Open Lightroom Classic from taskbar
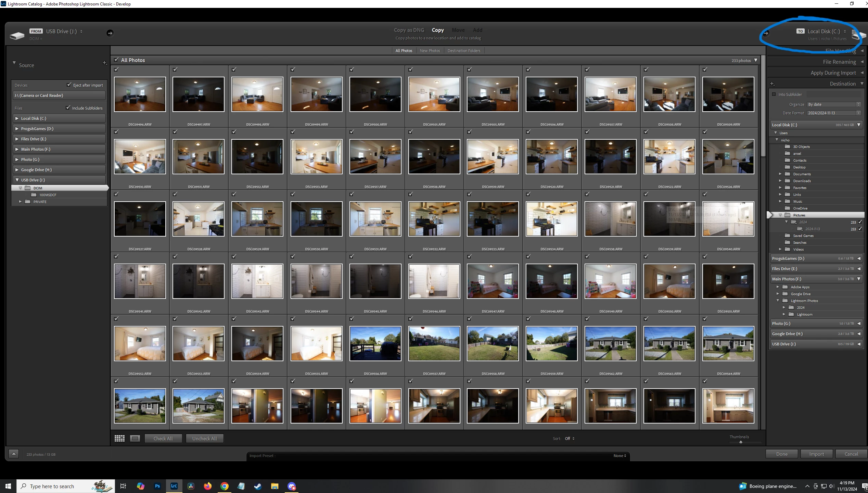 [x=174, y=486]
